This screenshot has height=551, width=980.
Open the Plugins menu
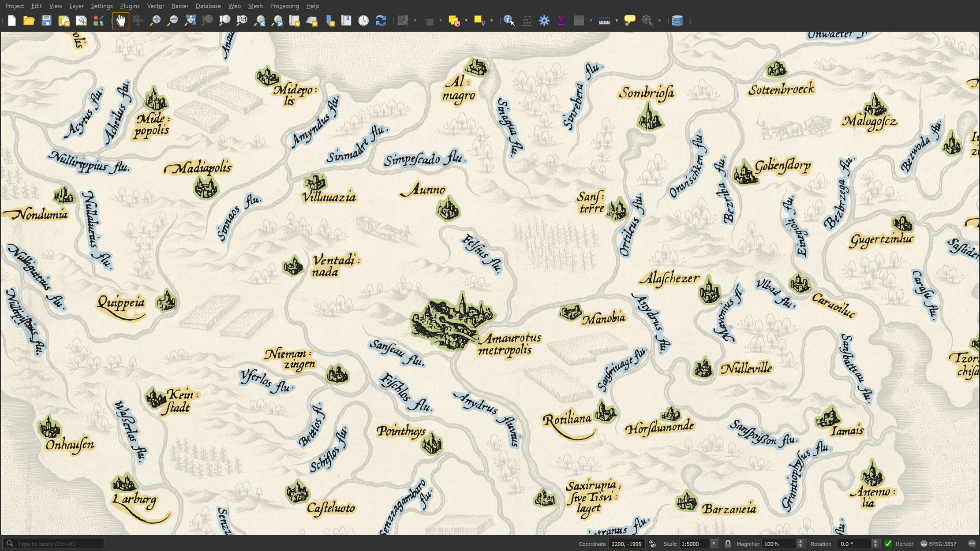point(130,6)
